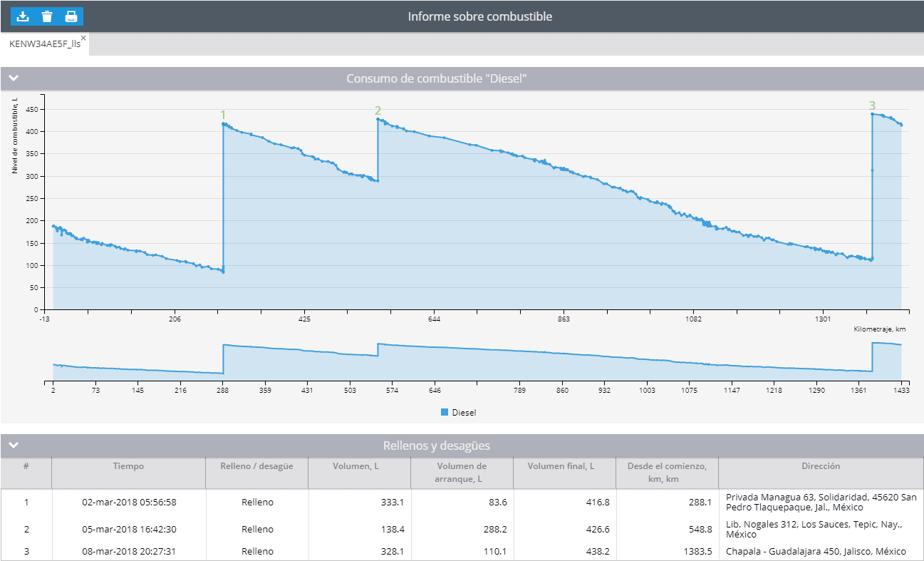The image size is (924, 561).
Task: Export the fuel report
Action: click(22, 16)
